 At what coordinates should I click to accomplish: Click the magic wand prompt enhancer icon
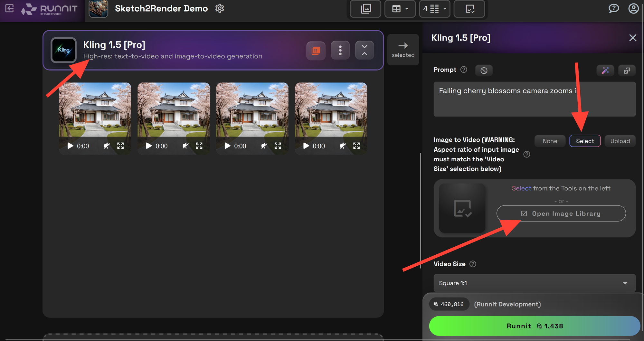(x=605, y=71)
